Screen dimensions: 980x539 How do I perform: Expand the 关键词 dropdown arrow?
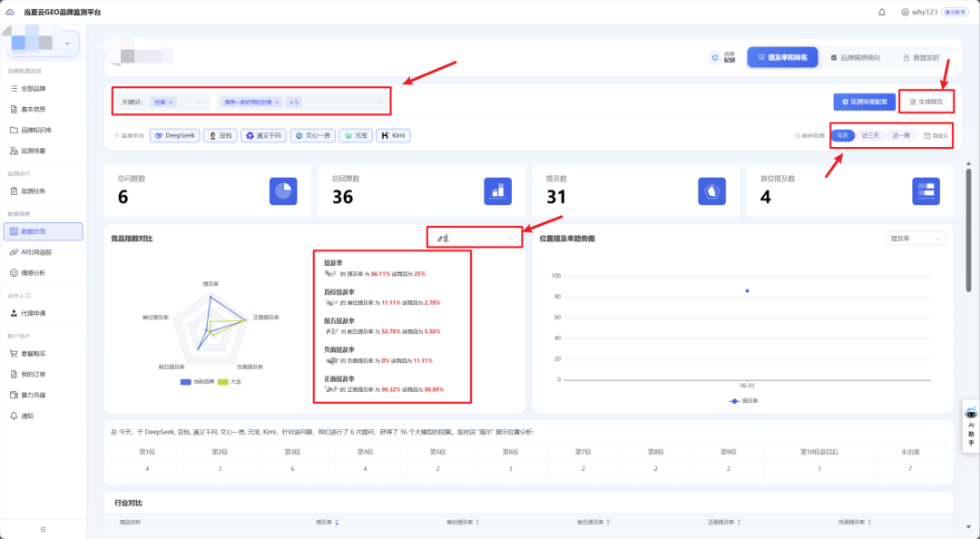tap(200, 102)
